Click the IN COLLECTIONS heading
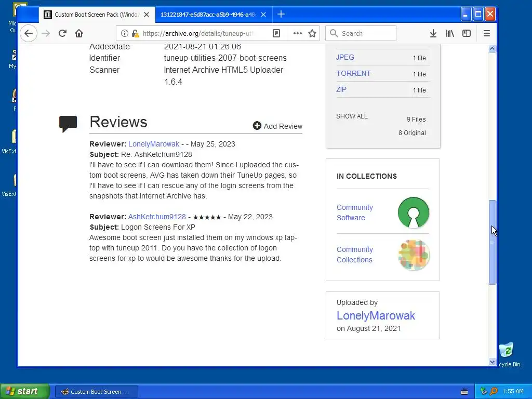 pyautogui.click(x=366, y=177)
